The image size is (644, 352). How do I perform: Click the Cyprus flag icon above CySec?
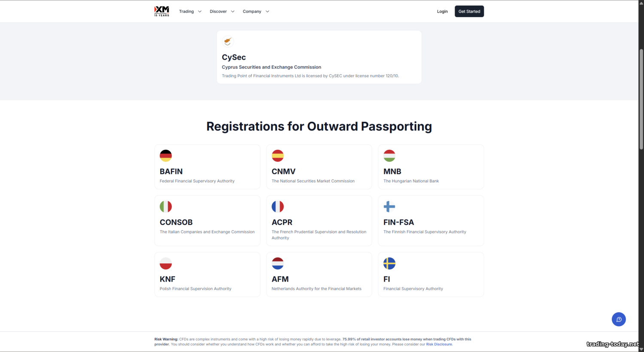[x=228, y=41]
